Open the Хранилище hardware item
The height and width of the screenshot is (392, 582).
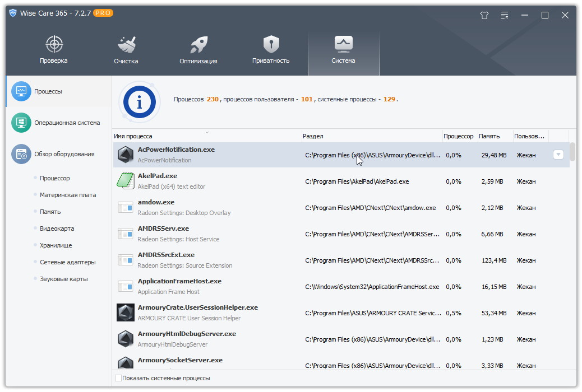pos(56,245)
